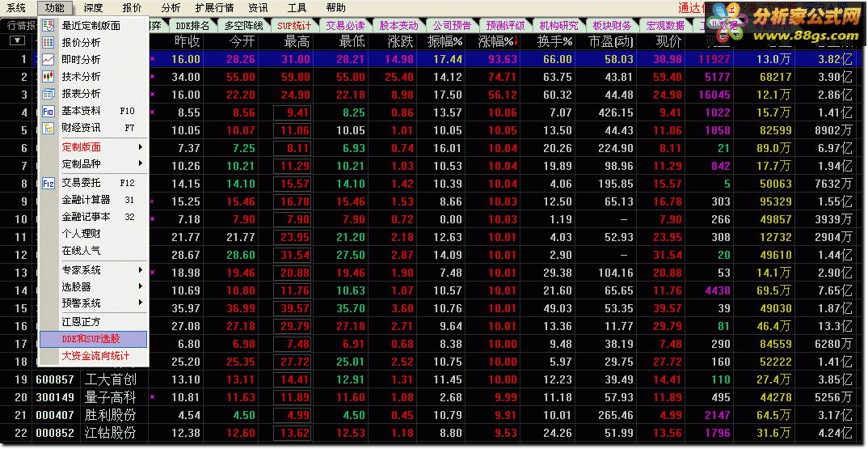Viewport: 868px width, 449px height.
Task: Expand the 专家系统 submenu
Action: 141,270
